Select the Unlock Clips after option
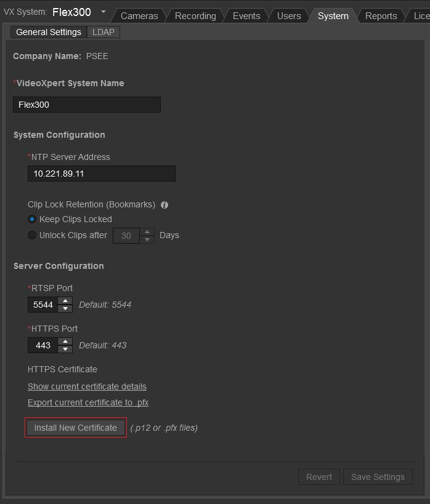This screenshot has width=430, height=504. pyautogui.click(x=33, y=235)
